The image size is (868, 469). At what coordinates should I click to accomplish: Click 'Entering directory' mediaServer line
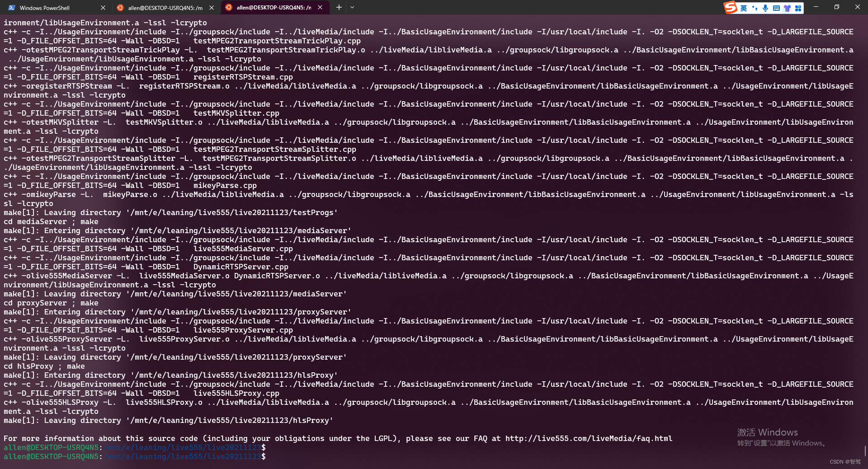pos(178,230)
